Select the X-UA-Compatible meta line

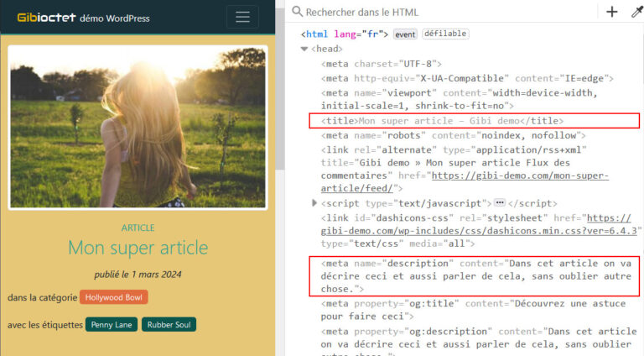point(467,78)
